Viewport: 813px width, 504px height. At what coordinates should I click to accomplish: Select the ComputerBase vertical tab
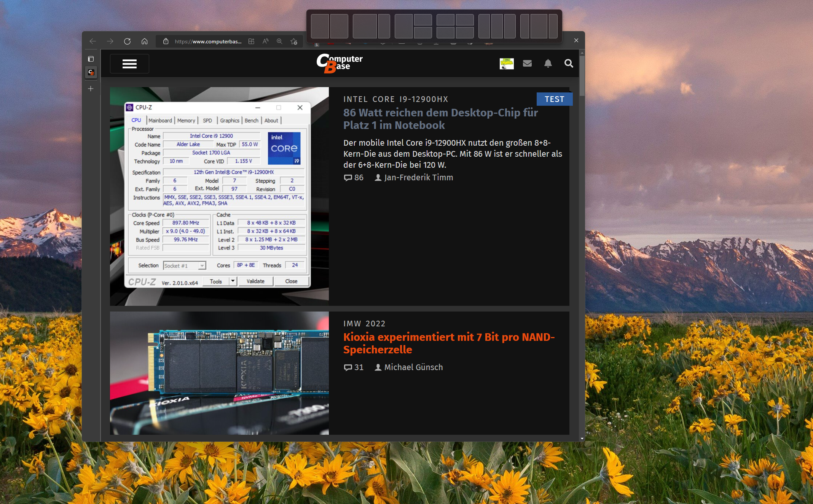(91, 72)
